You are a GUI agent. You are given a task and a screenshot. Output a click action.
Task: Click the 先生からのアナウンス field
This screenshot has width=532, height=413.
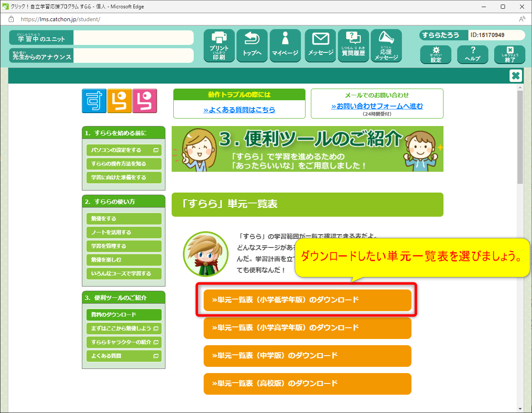[x=133, y=55]
